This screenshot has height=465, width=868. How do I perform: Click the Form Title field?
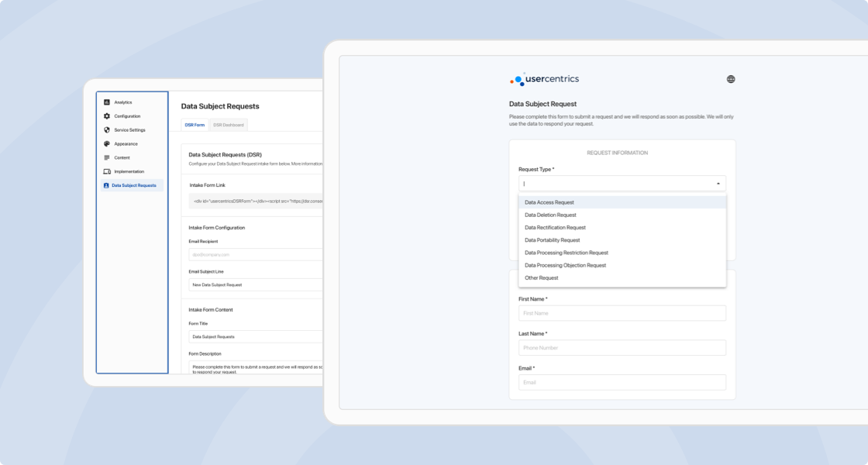click(x=256, y=336)
